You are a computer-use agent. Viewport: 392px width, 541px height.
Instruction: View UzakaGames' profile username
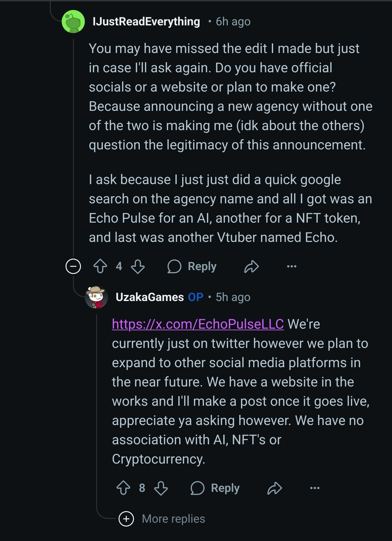tap(150, 297)
